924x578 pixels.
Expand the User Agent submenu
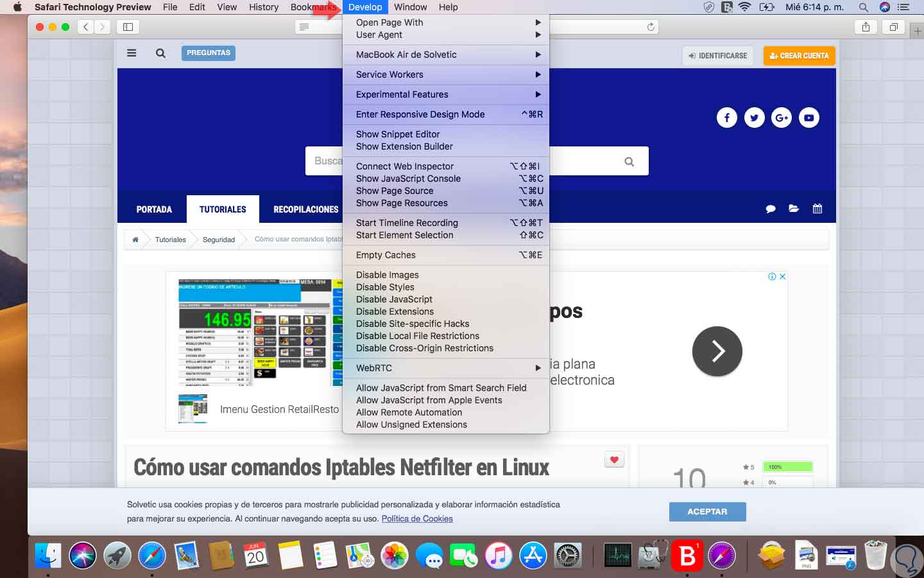coord(446,35)
